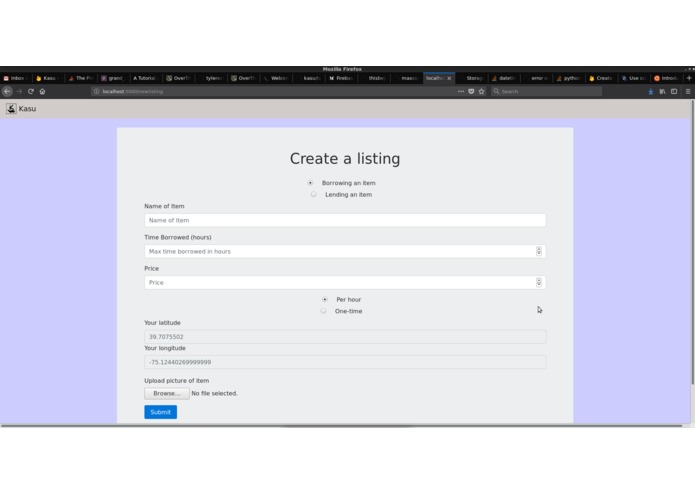Switch to the tylerx tab

coord(210,78)
